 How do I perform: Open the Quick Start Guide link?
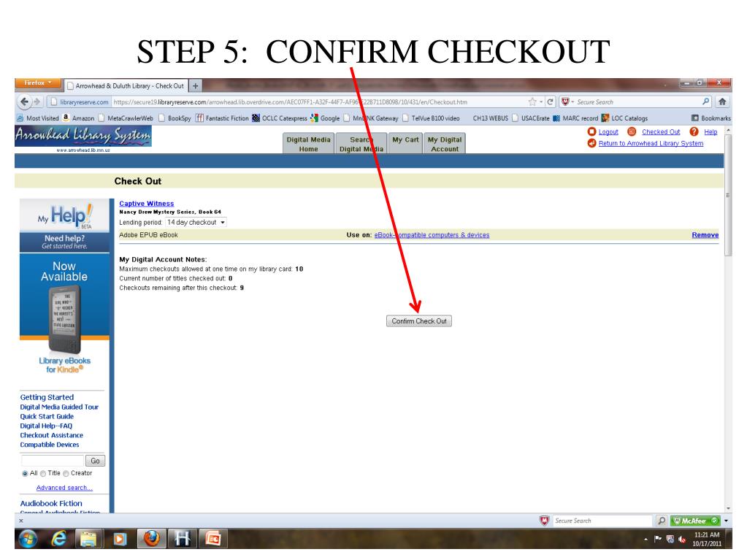[47, 416]
